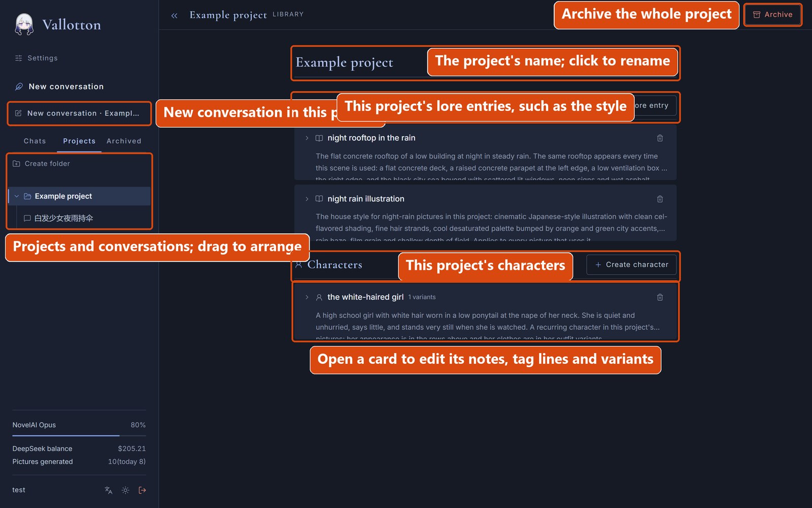812x508 pixels.
Task: Delete the night rooftop in the rain entry
Action: tap(660, 138)
